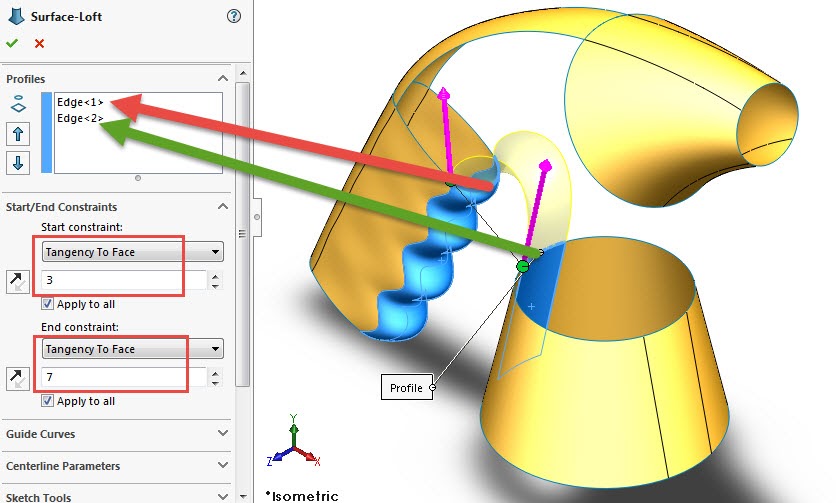Click the property panel scroll down arrow
This screenshot has height=503, width=836.
tap(243, 497)
